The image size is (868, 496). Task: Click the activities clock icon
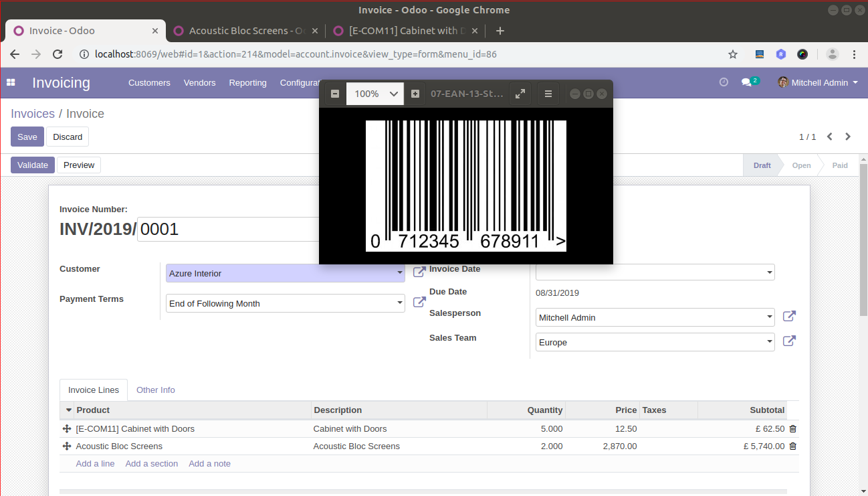pyautogui.click(x=724, y=82)
